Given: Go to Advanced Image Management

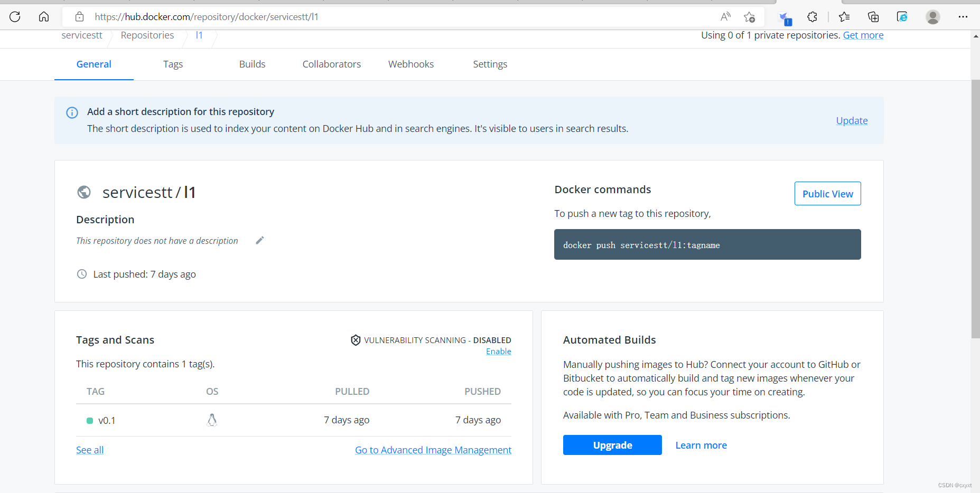Looking at the screenshot, I should 433,450.
